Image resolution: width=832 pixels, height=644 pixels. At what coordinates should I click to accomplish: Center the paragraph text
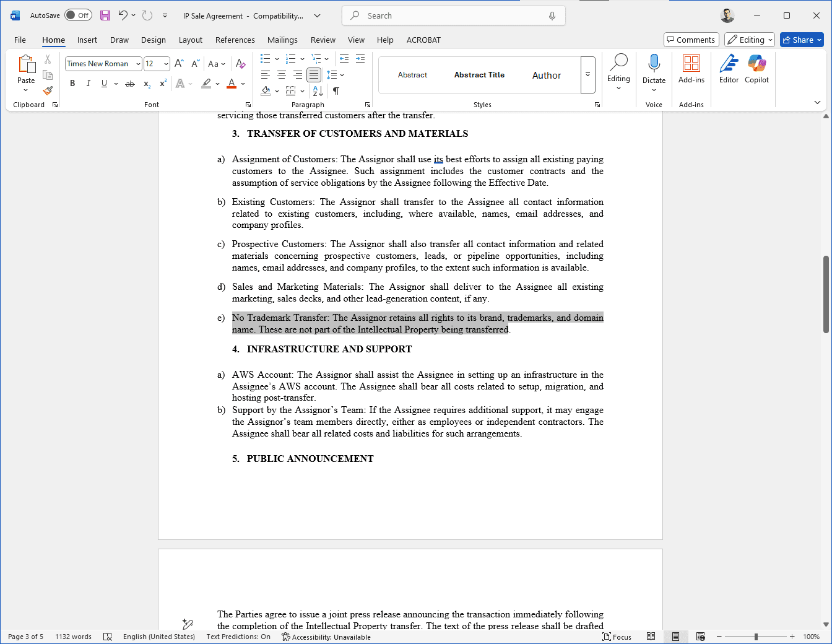click(x=282, y=75)
